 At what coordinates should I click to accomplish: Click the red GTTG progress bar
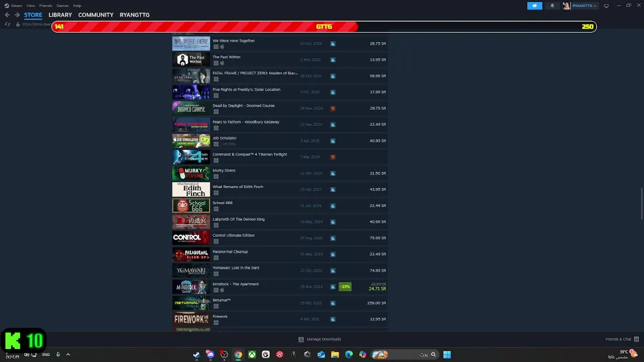tap(205, 27)
